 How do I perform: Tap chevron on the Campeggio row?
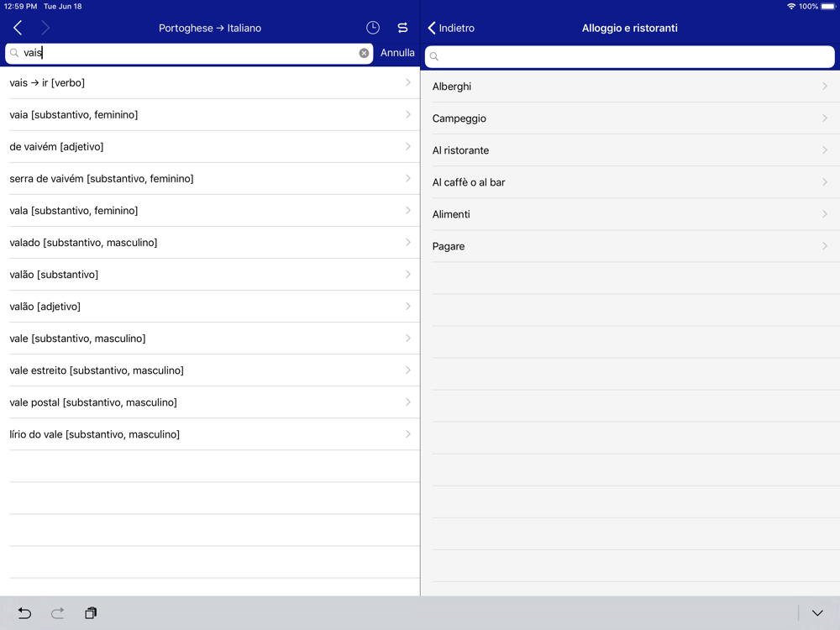(x=825, y=118)
